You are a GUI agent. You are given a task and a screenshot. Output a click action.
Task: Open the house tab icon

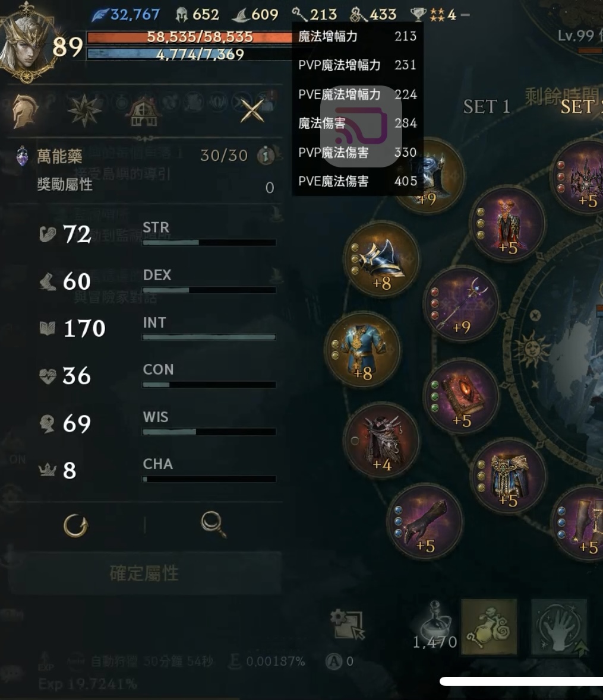point(143,111)
